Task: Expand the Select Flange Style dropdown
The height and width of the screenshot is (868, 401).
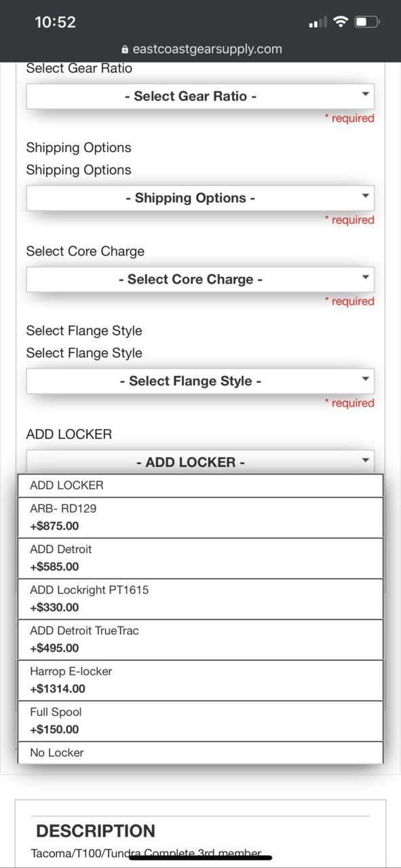Action: coord(200,381)
